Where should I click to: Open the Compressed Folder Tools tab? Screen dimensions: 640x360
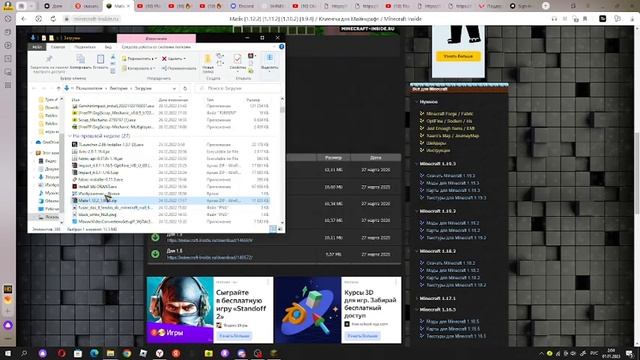156,47
